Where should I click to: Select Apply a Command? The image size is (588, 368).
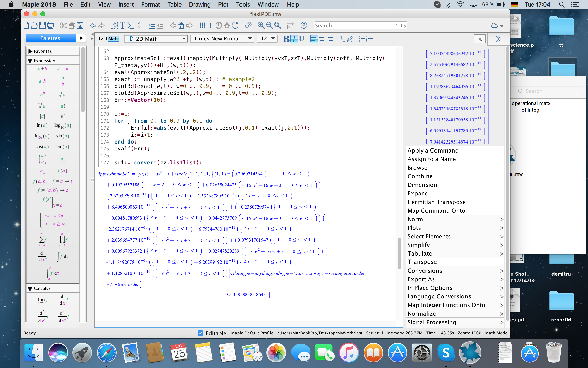tap(433, 151)
